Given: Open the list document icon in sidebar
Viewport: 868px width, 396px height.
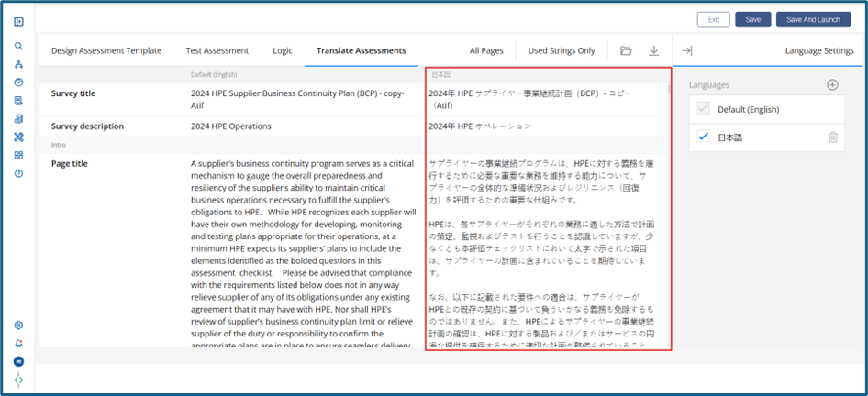Looking at the screenshot, I should pos(18,101).
